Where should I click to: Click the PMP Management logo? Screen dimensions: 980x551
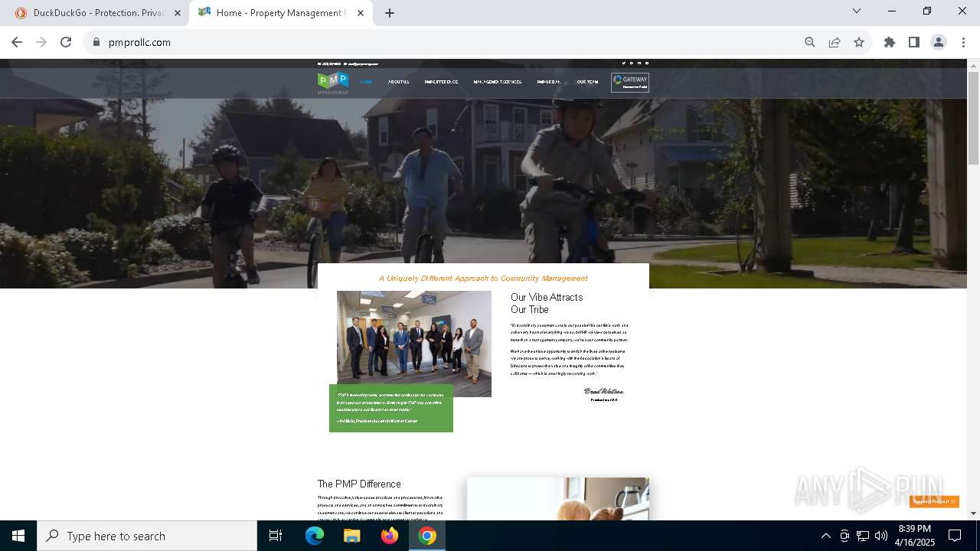pos(333,83)
